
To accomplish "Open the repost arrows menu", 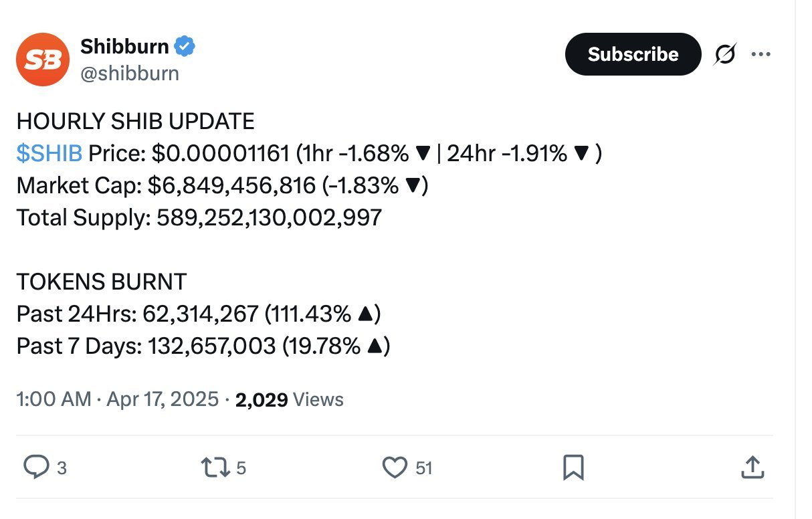I will point(214,468).
